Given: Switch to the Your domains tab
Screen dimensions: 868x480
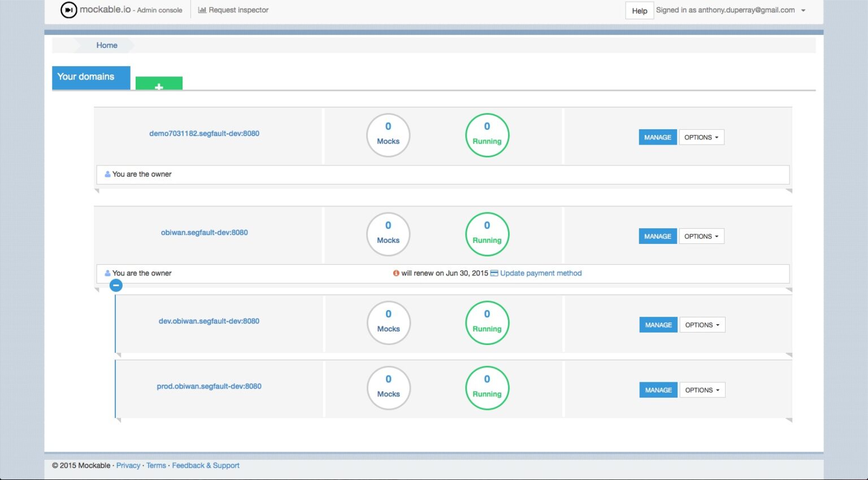Looking at the screenshot, I should tap(90, 77).
